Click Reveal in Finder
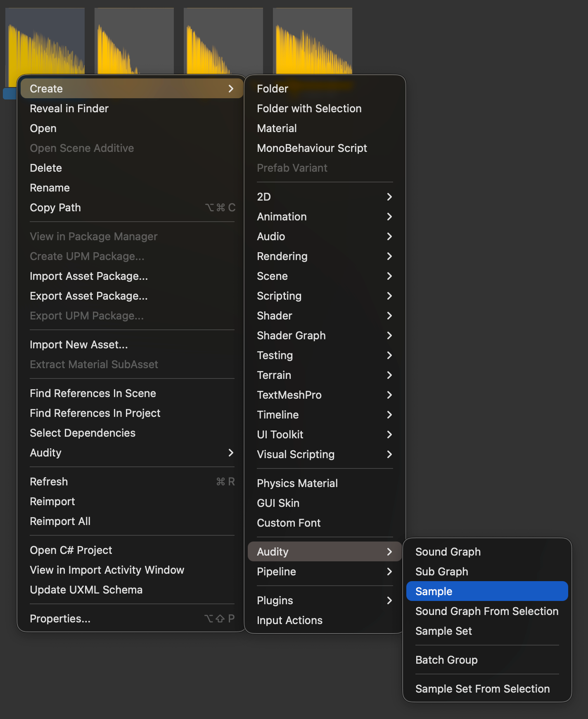588x719 pixels. [132, 108]
